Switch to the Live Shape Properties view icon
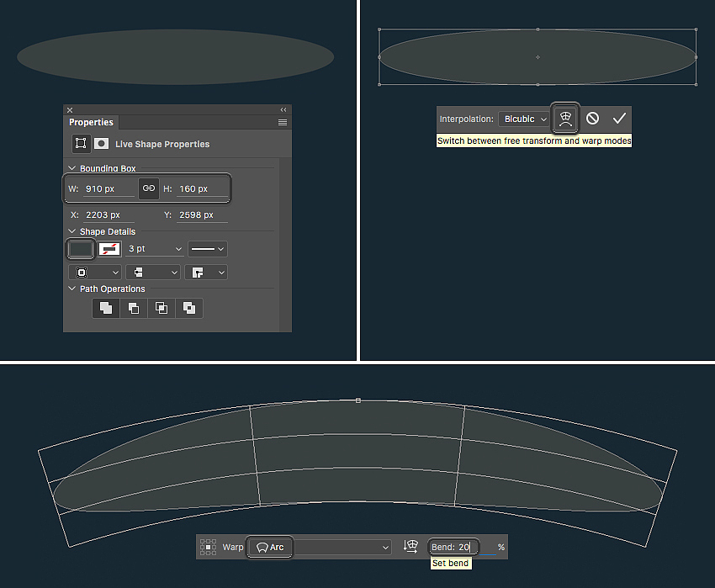Image resolution: width=715 pixels, height=588 pixels. tap(81, 144)
